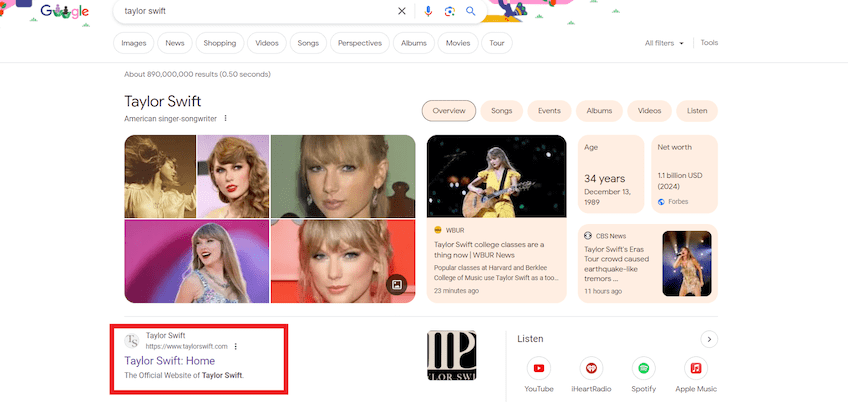
Task: Open the Google Doodle logo
Action: (64, 11)
